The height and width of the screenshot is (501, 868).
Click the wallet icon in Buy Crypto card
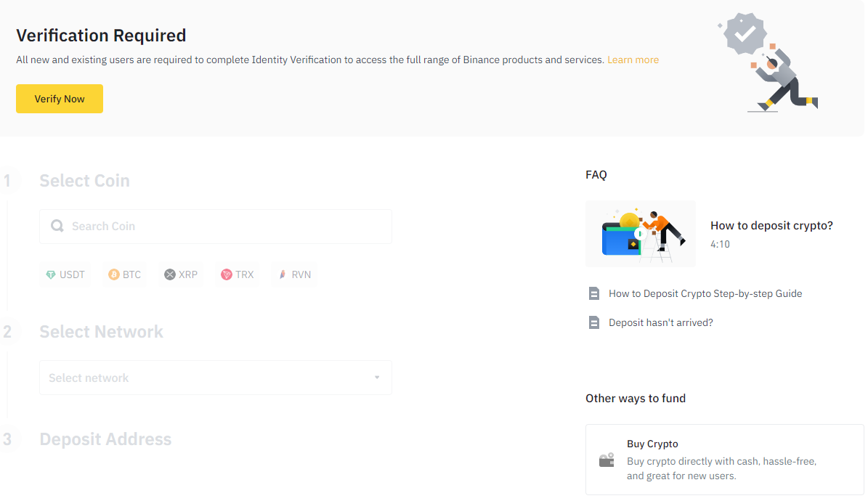(x=607, y=460)
